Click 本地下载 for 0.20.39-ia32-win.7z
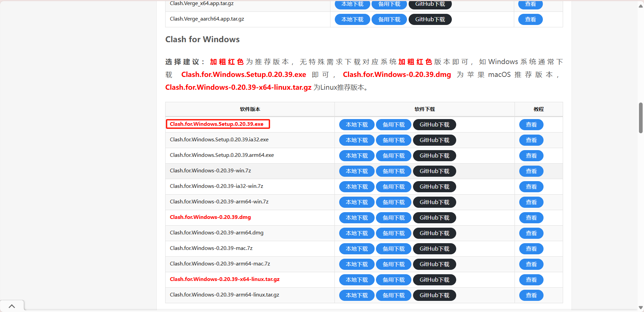Image resolution: width=644 pixels, height=312 pixels. coord(357,187)
